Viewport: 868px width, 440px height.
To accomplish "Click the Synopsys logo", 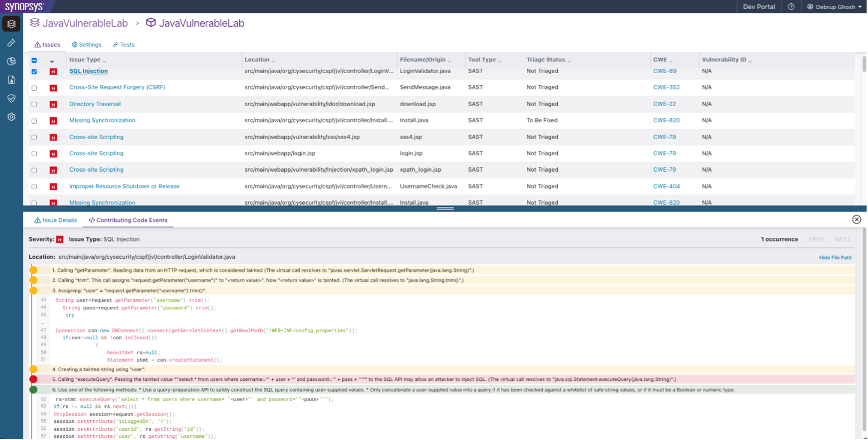I will (24, 6).
